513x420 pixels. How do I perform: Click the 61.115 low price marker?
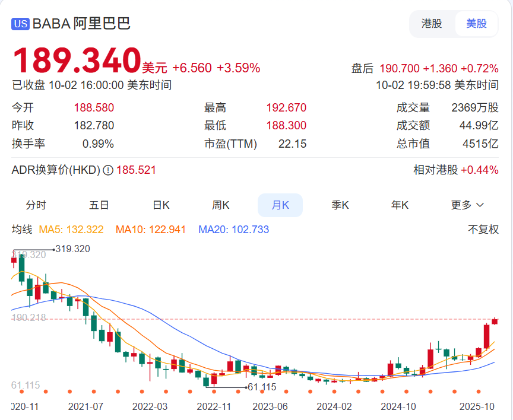[x=262, y=387]
